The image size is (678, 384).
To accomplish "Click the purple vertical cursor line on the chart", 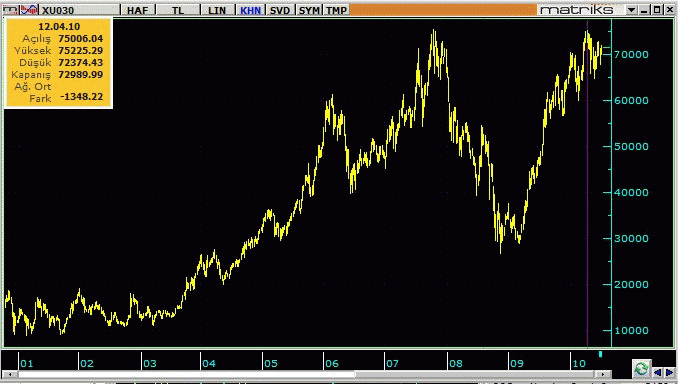I will (587, 182).
